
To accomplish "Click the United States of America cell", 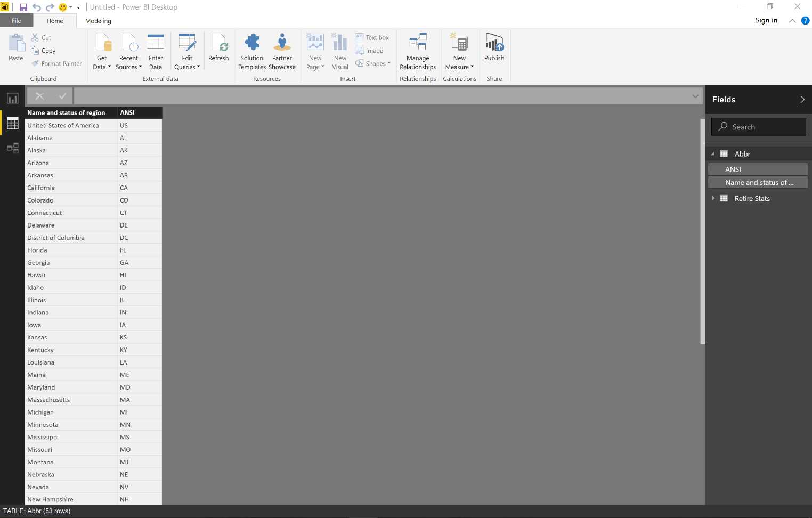I will [x=71, y=125].
